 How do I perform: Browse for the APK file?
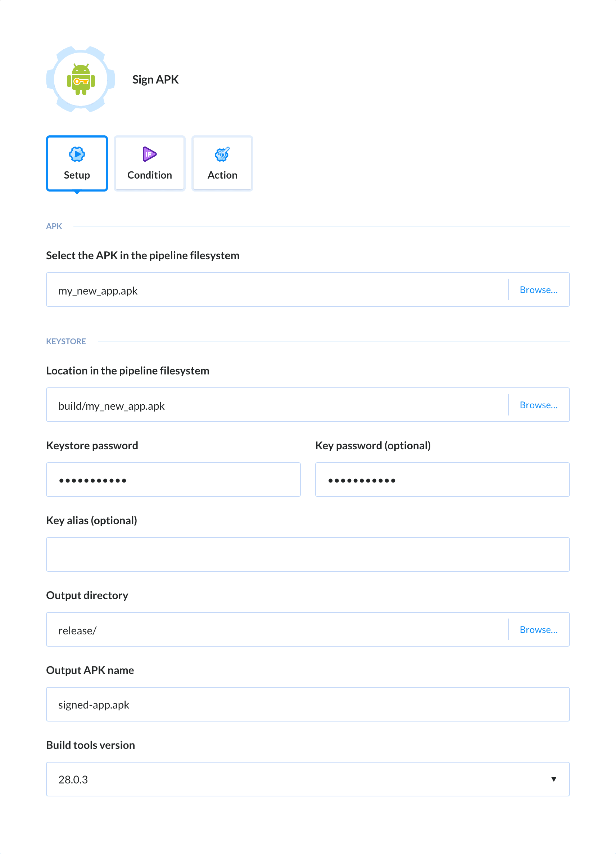pyautogui.click(x=539, y=289)
